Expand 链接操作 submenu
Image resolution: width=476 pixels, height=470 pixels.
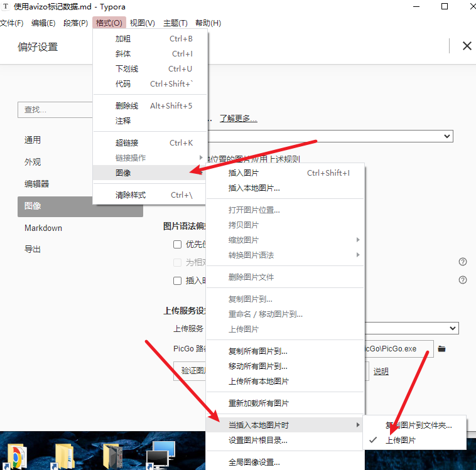tap(150, 158)
